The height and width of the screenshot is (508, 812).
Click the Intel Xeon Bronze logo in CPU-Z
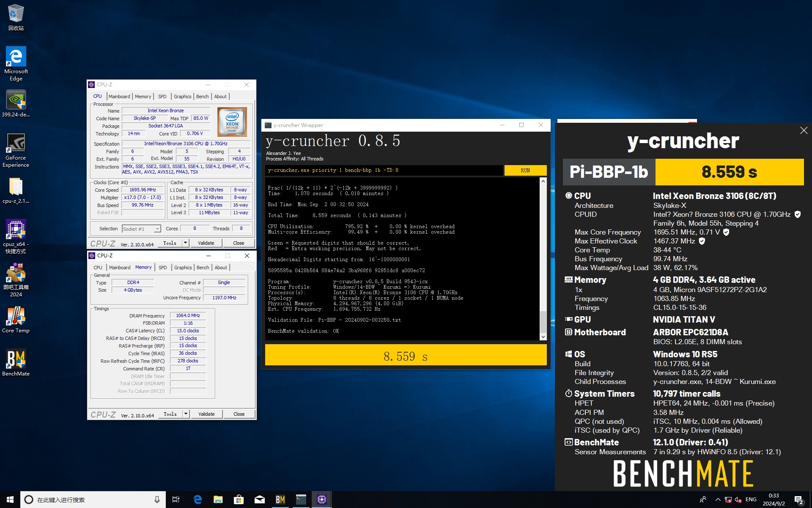[x=232, y=122]
